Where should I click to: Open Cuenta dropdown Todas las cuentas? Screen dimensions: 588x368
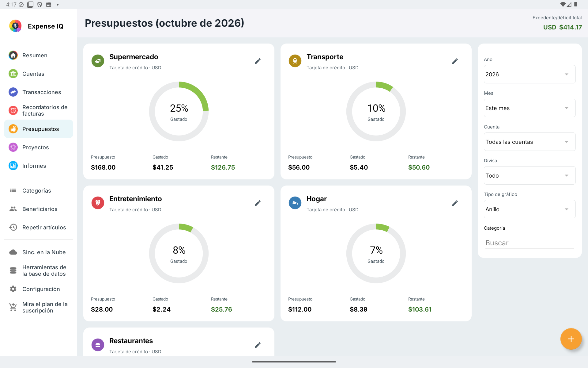[x=530, y=142]
